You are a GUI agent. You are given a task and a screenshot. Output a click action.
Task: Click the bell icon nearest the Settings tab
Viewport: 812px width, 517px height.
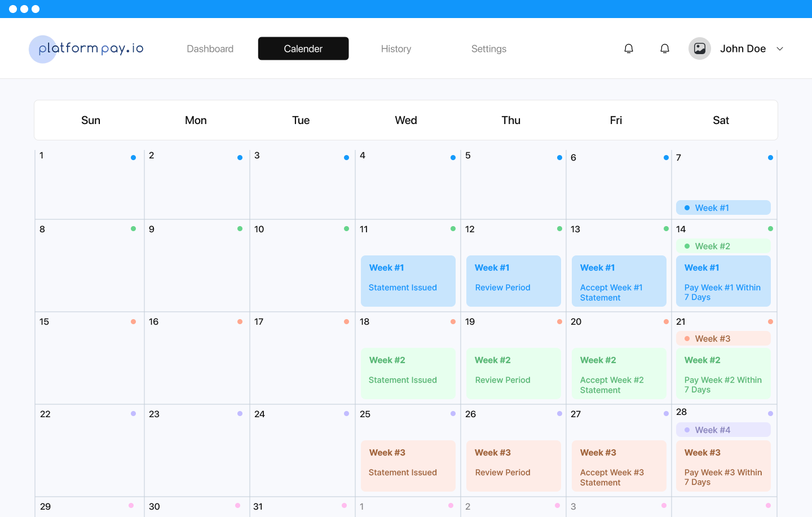click(629, 48)
